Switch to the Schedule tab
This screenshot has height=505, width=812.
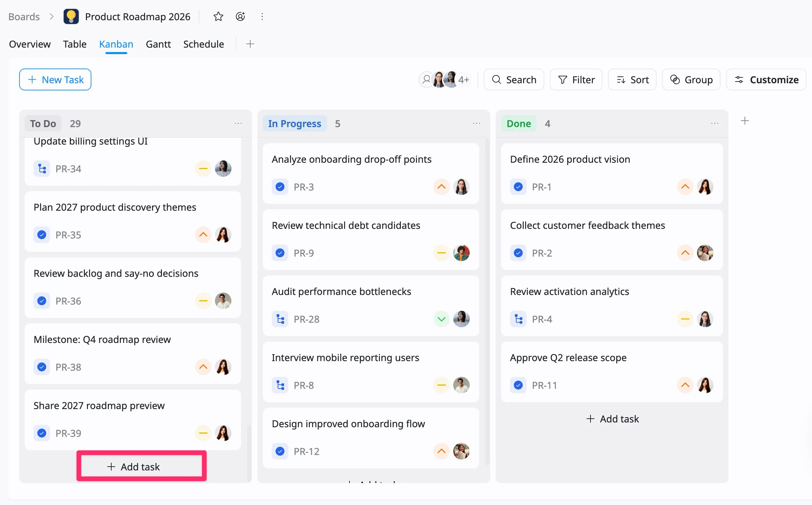[x=204, y=44]
